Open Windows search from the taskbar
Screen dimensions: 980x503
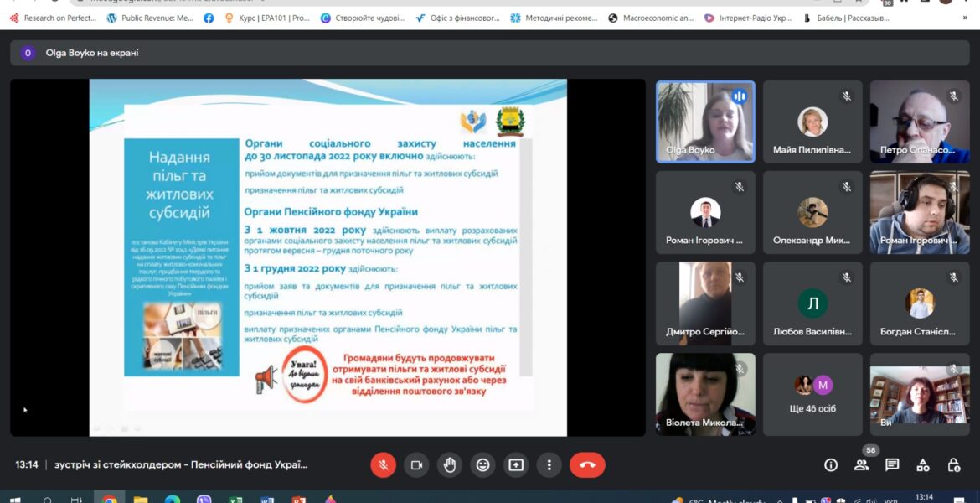(48, 500)
